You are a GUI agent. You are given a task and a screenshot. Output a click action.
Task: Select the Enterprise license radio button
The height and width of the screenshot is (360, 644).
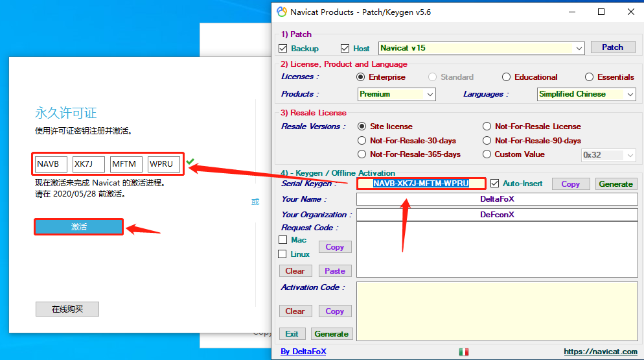pos(361,77)
